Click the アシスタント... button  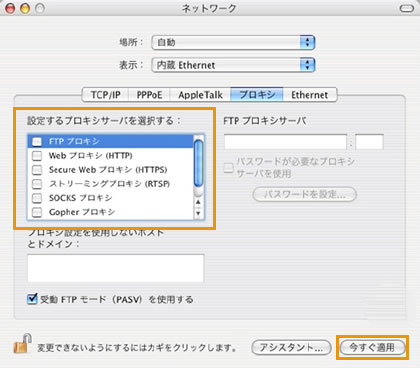[291, 348]
